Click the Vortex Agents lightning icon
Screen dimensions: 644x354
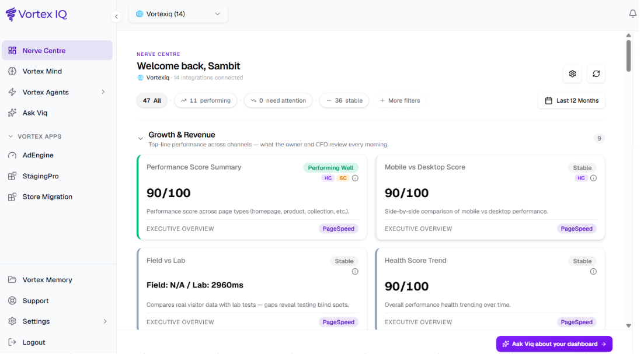(x=12, y=92)
